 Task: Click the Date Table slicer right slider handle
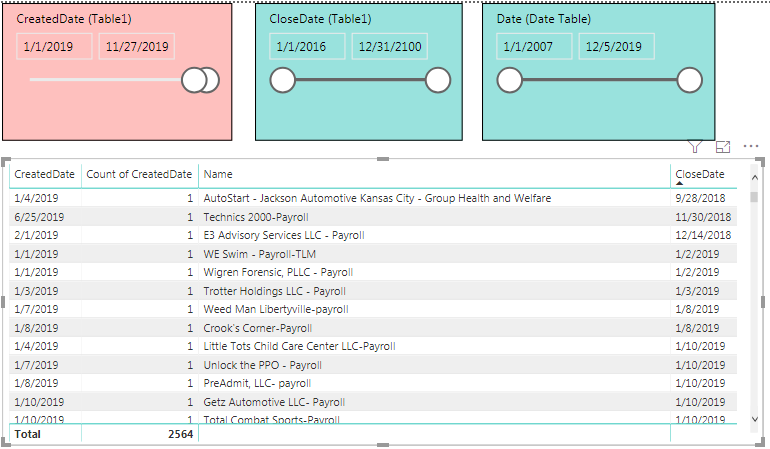689,81
